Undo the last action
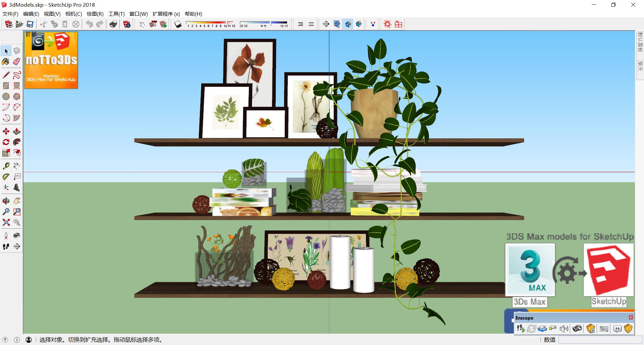The width and height of the screenshot is (644, 345). [89, 24]
